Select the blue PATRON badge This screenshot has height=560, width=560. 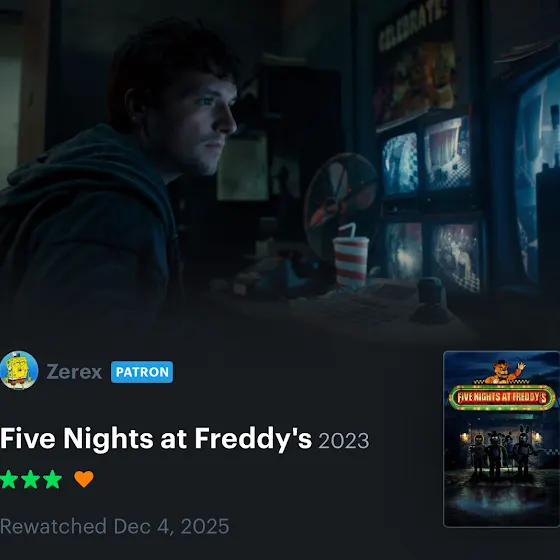(x=142, y=372)
